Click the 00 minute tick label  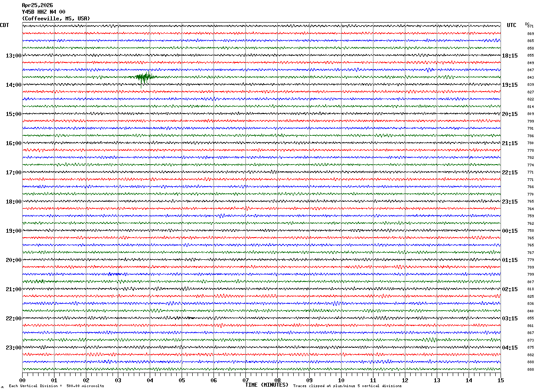click(x=23, y=380)
